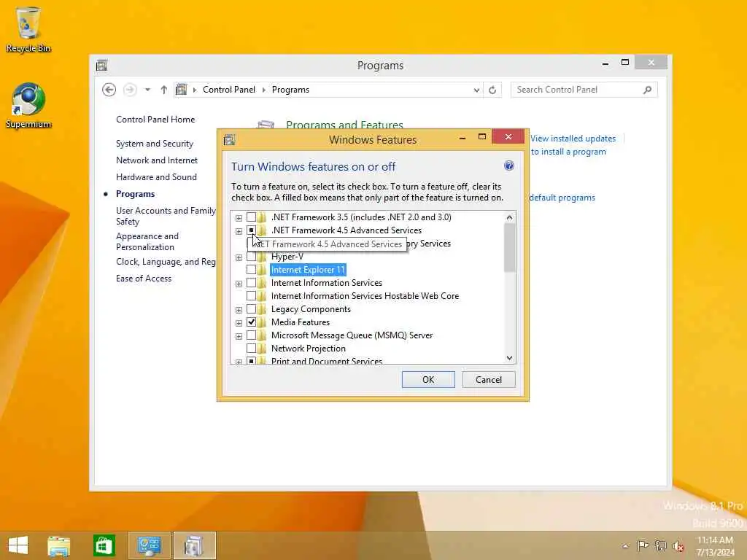747x560 pixels.
Task: Expand Internet Information Services node
Action: click(239, 284)
